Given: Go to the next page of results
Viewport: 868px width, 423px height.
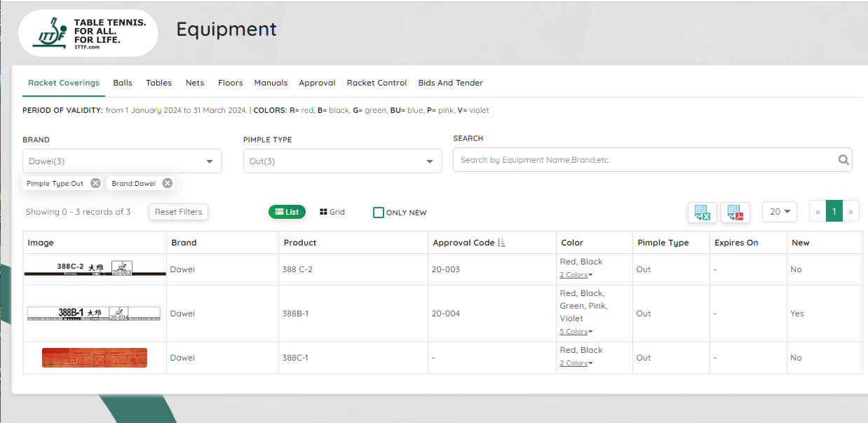Looking at the screenshot, I should coord(851,212).
